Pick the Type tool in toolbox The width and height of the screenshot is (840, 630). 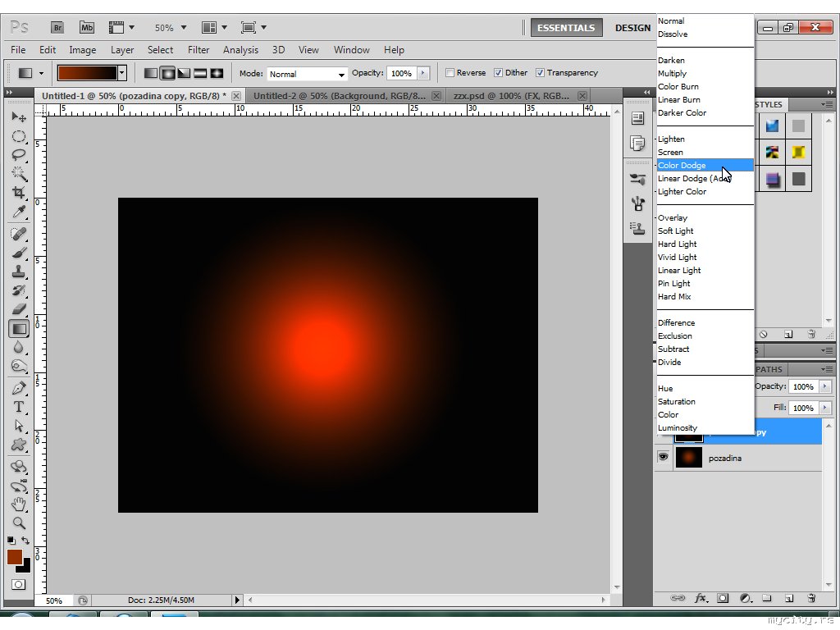(x=18, y=407)
